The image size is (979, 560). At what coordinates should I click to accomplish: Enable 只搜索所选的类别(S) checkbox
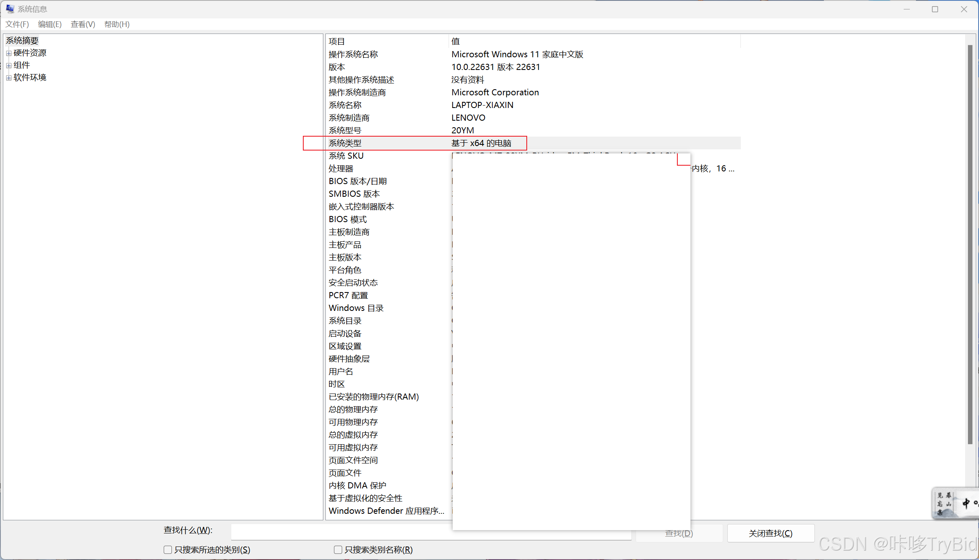click(x=168, y=550)
